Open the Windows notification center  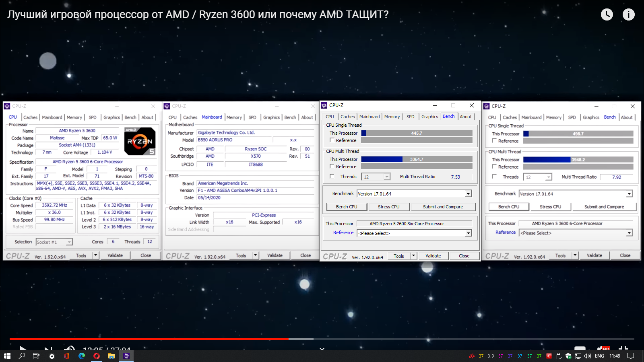[631, 356]
